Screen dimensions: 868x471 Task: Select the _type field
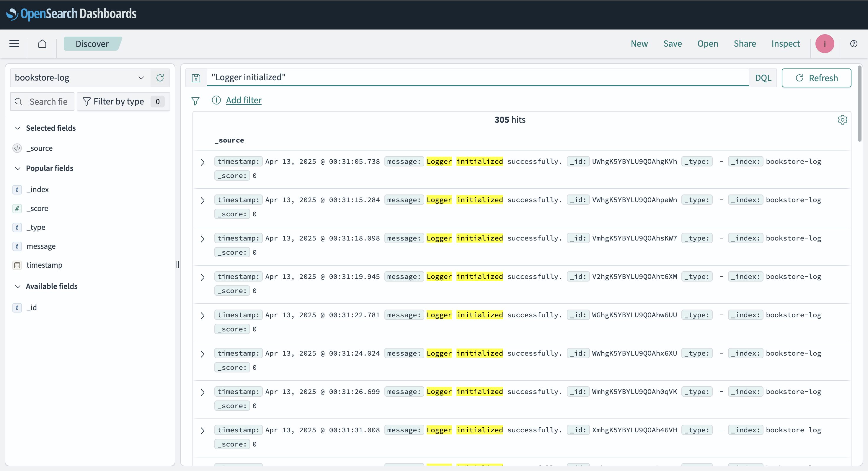36,228
